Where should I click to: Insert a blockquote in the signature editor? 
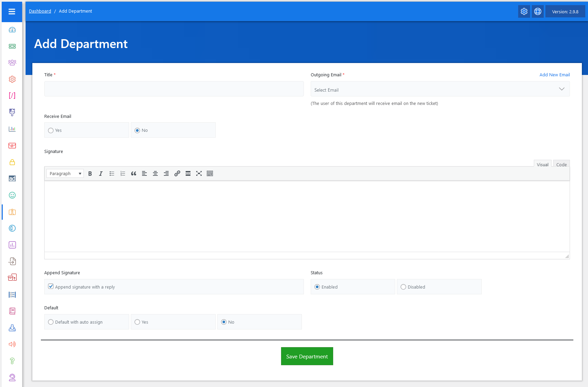(x=134, y=174)
